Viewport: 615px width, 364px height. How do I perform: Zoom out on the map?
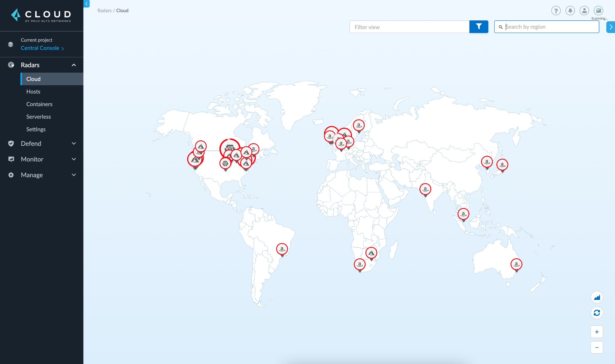coord(597,347)
